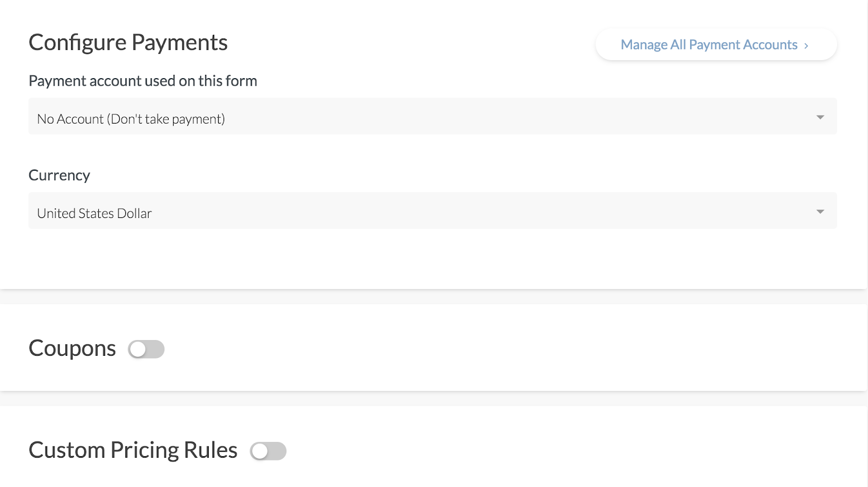868x487 pixels.
Task: Click the Custom Pricing Rules title
Action: click(x=133, y=450)
